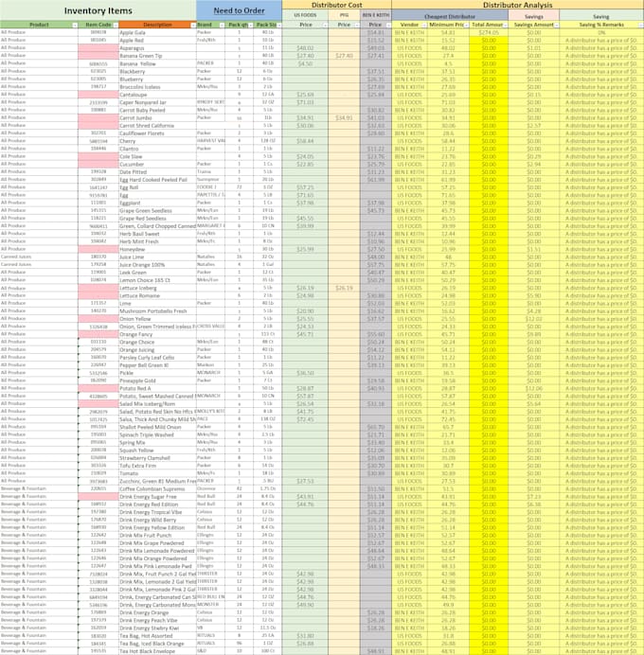This screenshot has height=655, width=644.
Task: Select the empty pink item code cell for Drink Energy Sugar Free
Action: [x=98, y=496]
